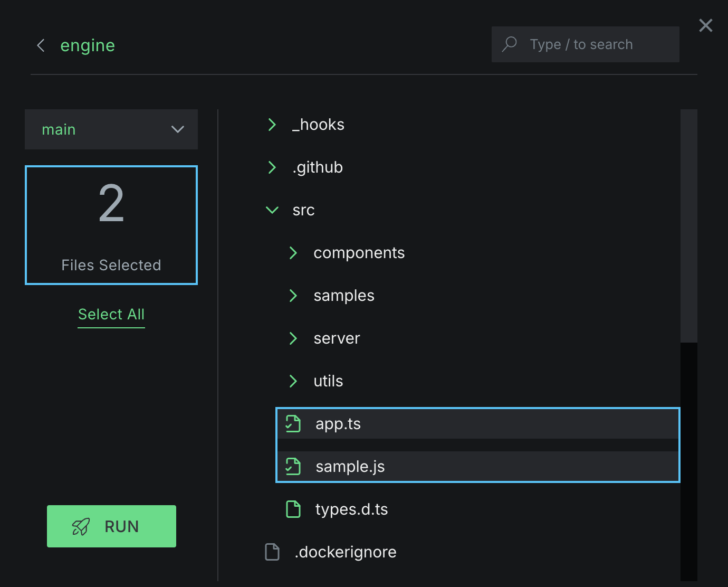Open the engine repository link
728x587 pixels.
(x=88, y=45)
